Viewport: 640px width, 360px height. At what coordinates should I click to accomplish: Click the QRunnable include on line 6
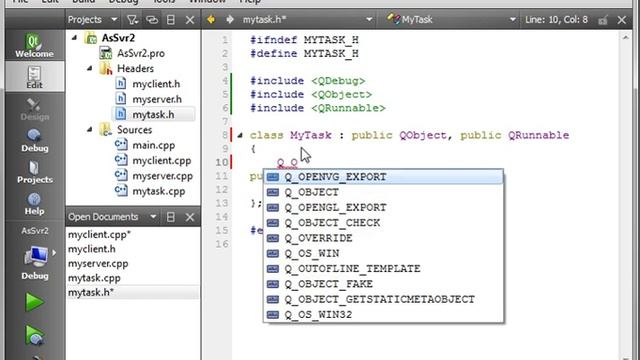[318, 108]
